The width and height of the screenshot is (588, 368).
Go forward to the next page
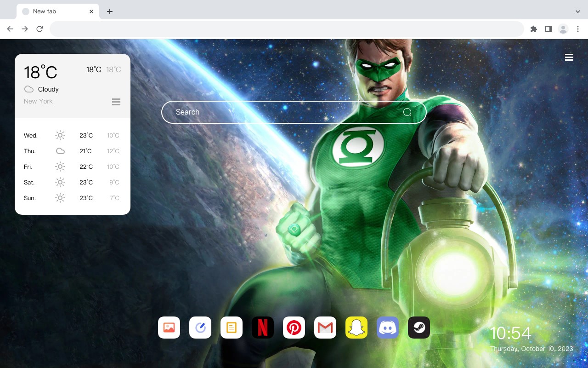(25, 29)
